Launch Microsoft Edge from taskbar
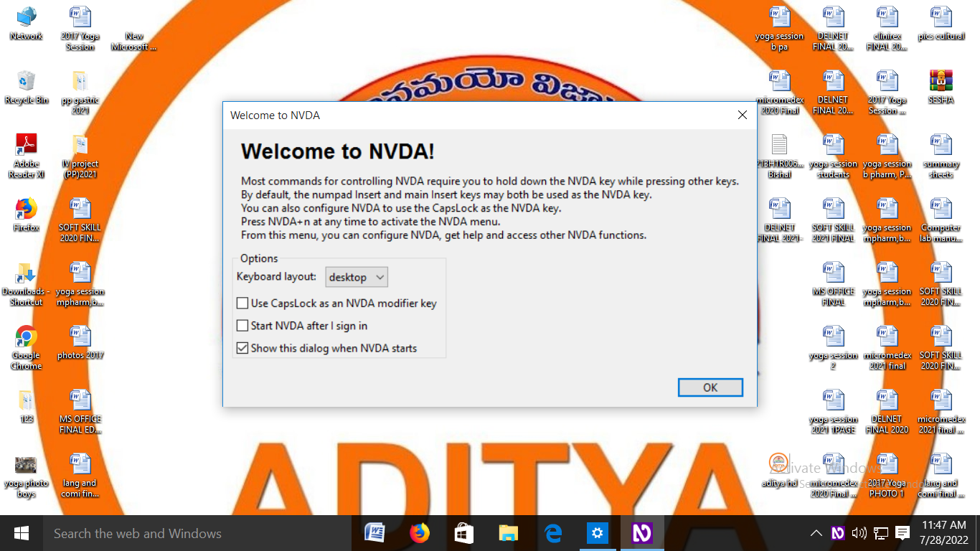Image resolution: width=980 pixels, height=551 pixels. coord(552,533)
